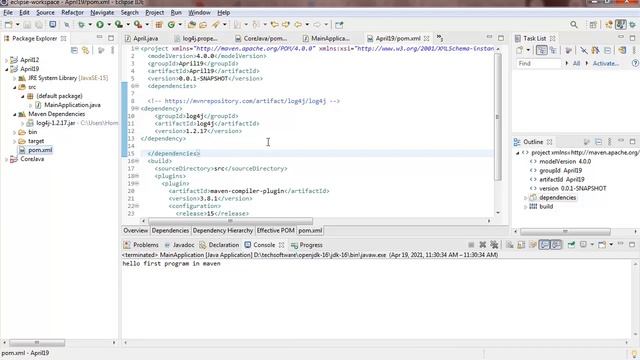Screen dimensions: 640x360
Task: Click the Terminate stop icon in Console
Action: [x=471, y=244]
